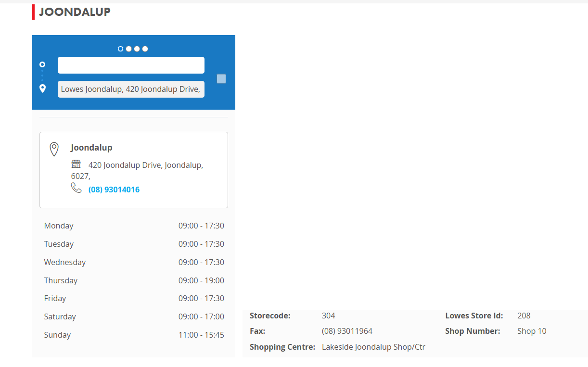
Task: Call the store via the (08) 93014016 link
Action: tap(114, 190)
